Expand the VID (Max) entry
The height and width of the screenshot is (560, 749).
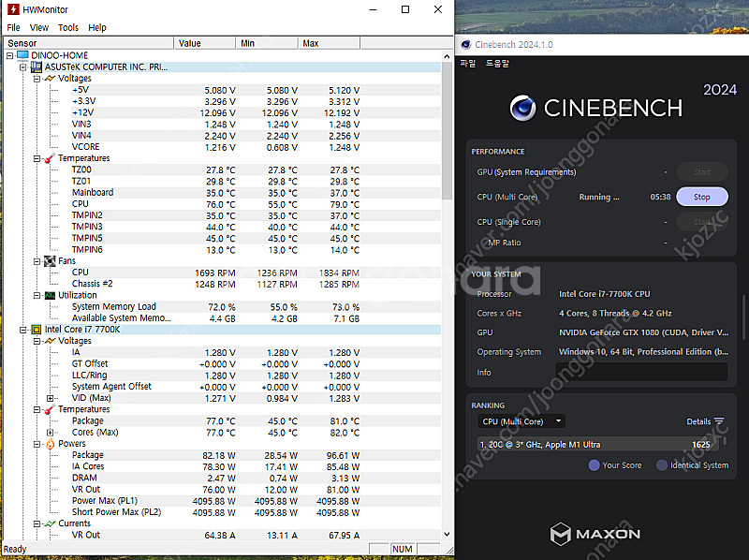tap(51, 398)
